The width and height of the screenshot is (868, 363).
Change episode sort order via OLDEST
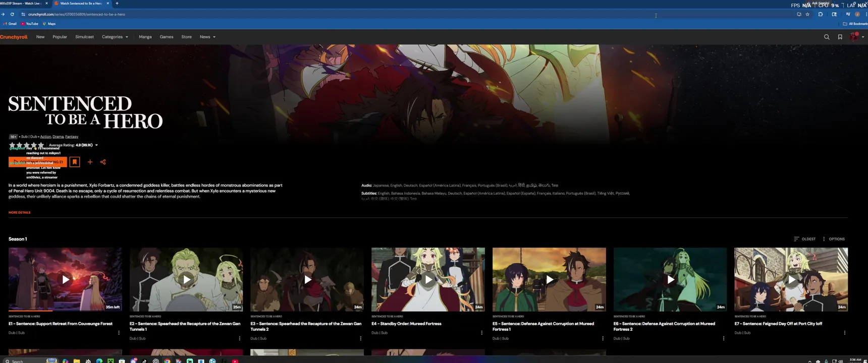[x=804, y=239]
